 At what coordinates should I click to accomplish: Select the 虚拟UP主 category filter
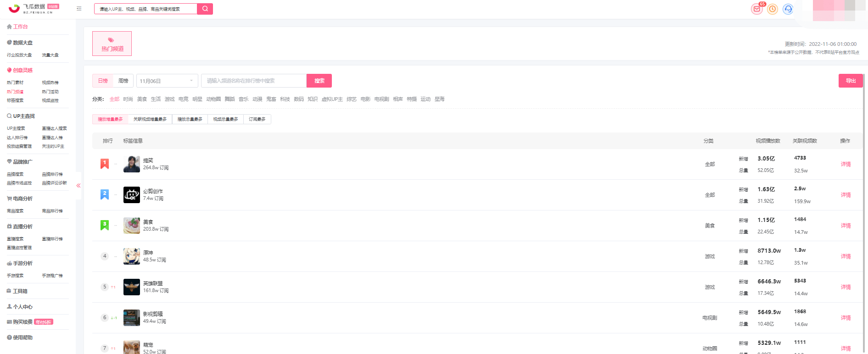332,99
